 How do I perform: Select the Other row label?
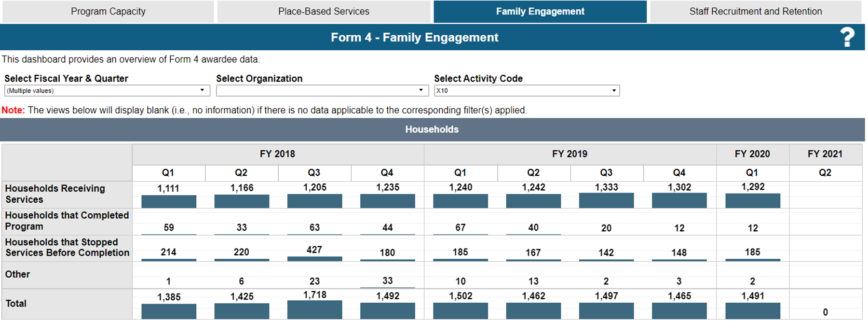click(x=17, y=274)
